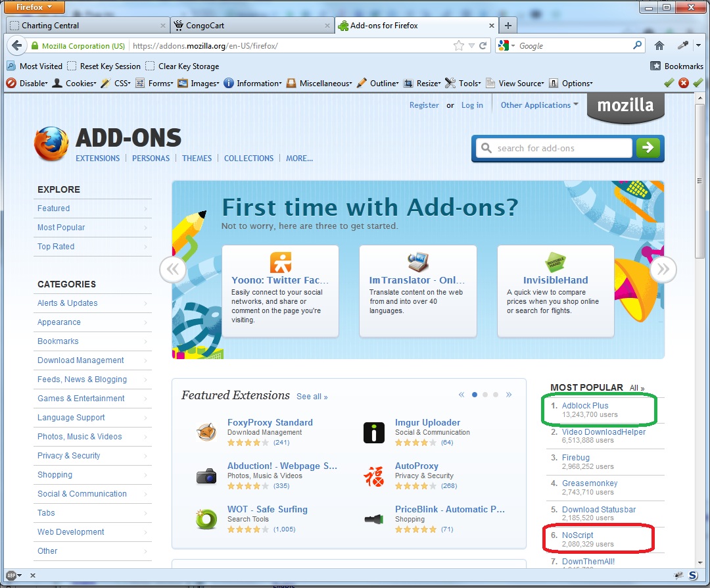Open the Most Visited bookmarks folder
710x588 pixels.
[x=34, y=66]
